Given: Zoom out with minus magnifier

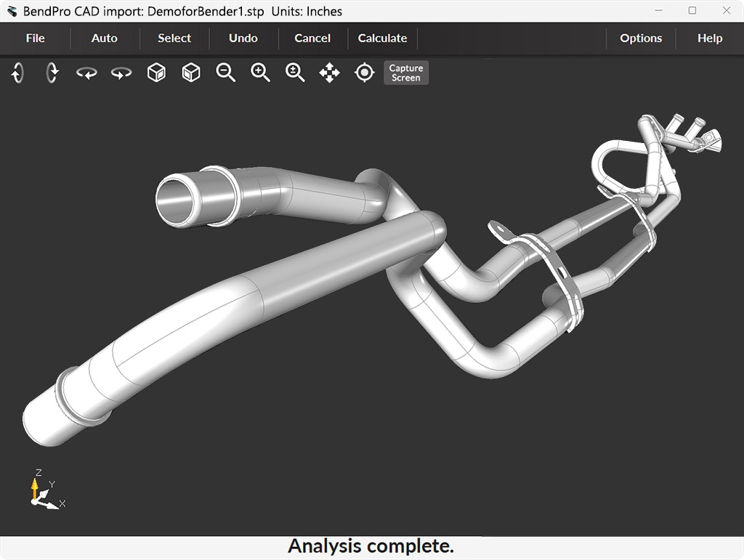Looking at the screenshot, I should [x=226, y=73].
